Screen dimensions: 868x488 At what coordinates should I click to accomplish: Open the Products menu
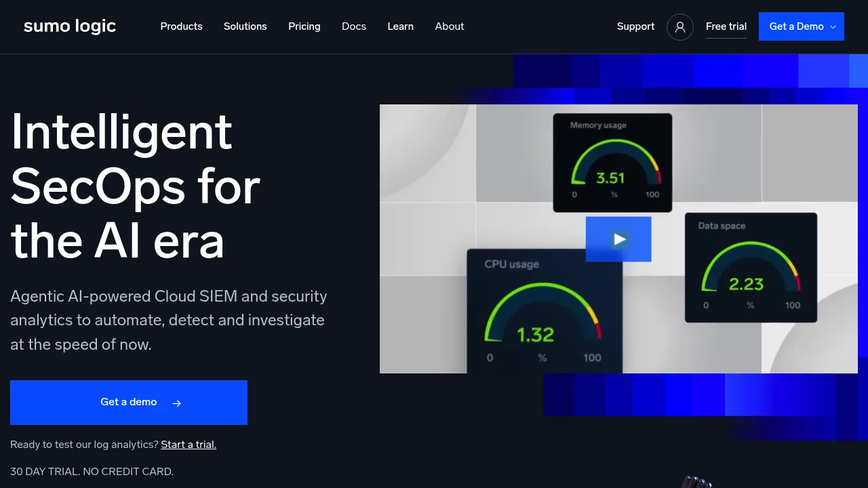pos(181,26)
